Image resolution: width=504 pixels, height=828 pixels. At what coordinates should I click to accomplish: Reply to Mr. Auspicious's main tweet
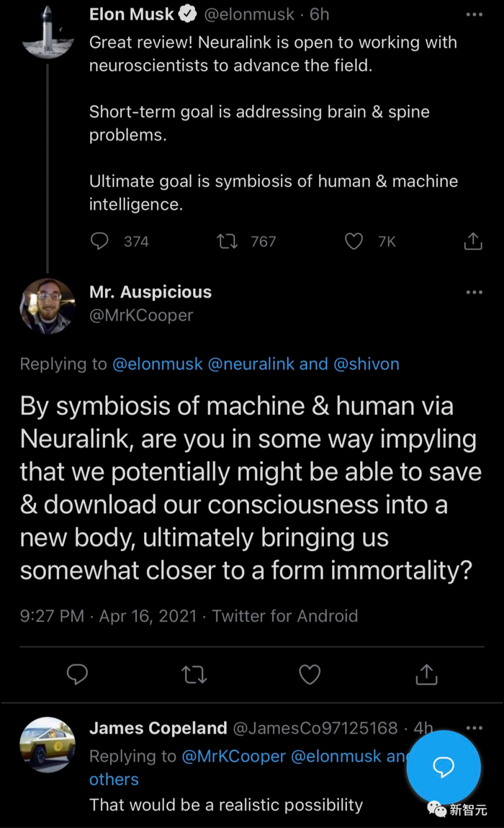pos(77,675)
